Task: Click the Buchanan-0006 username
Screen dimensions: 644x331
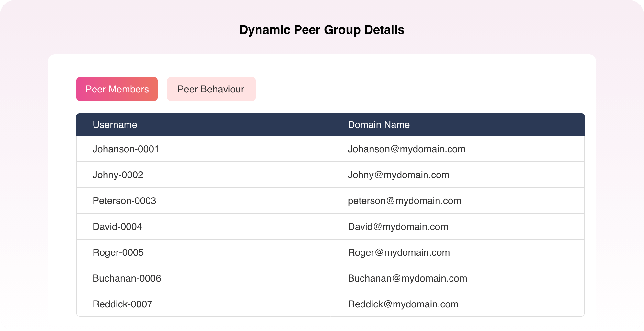Action: (127, 278)
